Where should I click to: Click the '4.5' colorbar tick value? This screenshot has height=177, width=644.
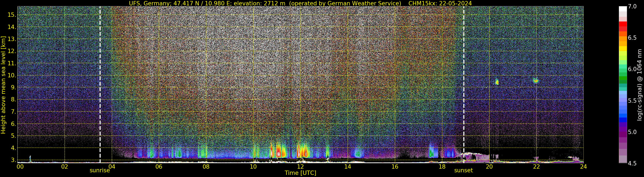click(632, 163)
